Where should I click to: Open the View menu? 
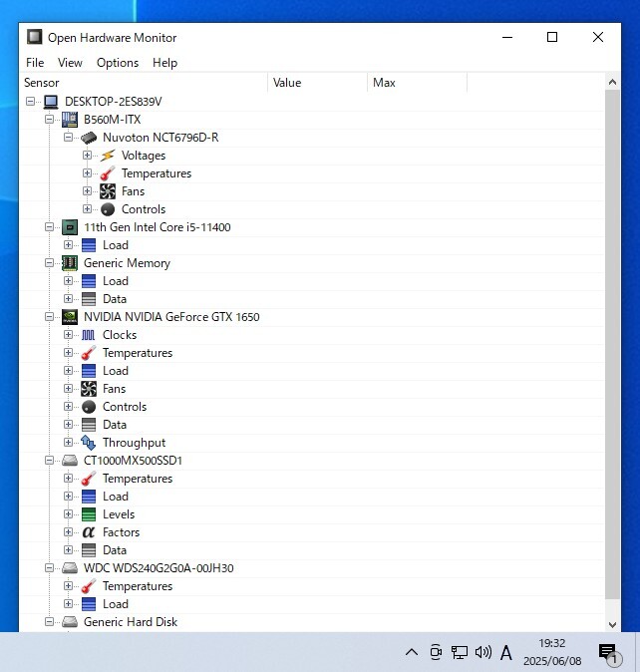[70, 63]
